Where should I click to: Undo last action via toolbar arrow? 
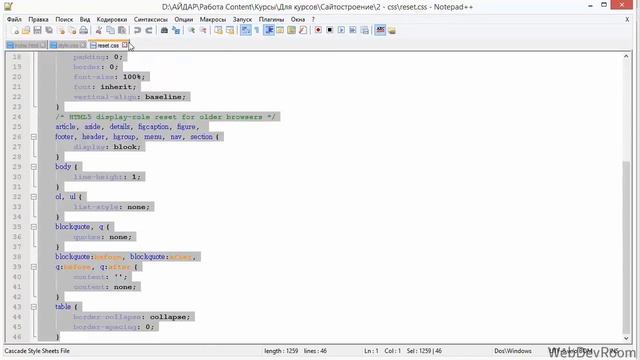tap(137, 30)
